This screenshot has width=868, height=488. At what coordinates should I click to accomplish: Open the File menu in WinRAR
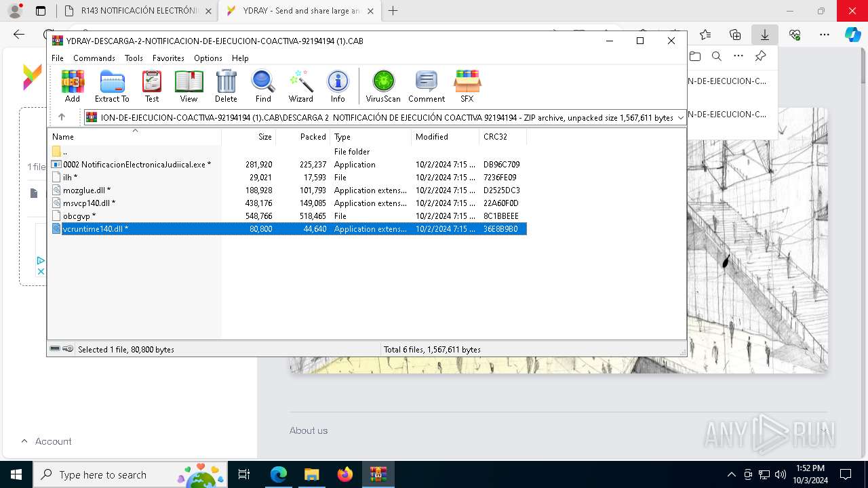pyautogui.click(x=58, y=58)
